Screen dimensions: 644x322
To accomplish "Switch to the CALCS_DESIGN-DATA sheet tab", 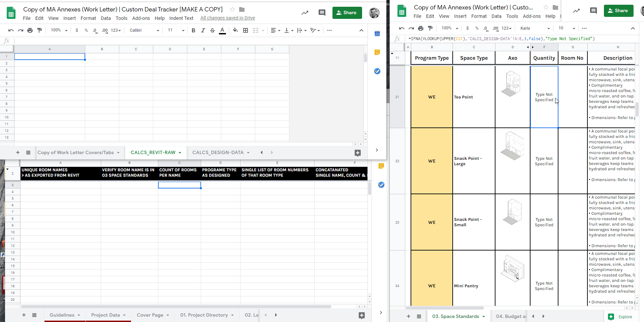I will (218, 152).
